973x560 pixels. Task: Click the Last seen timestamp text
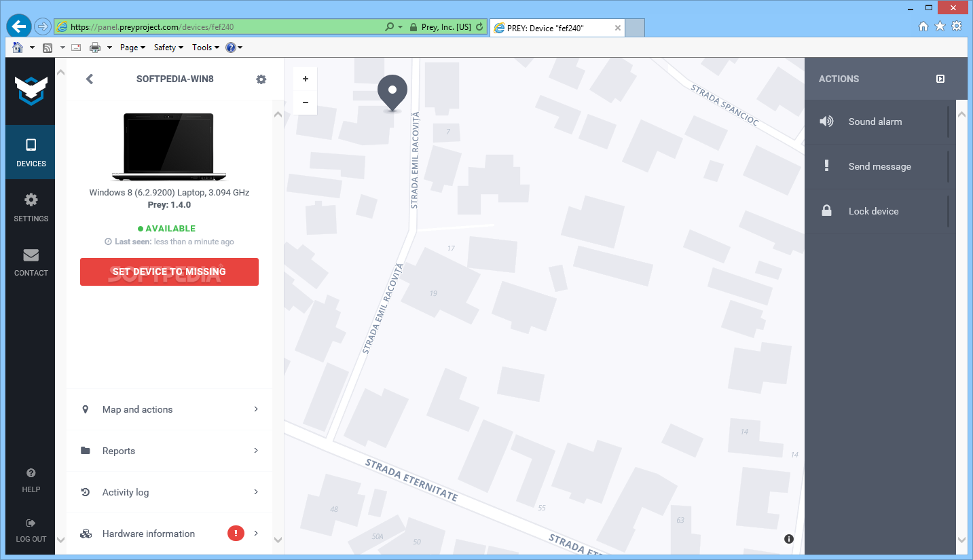[169, 242]
